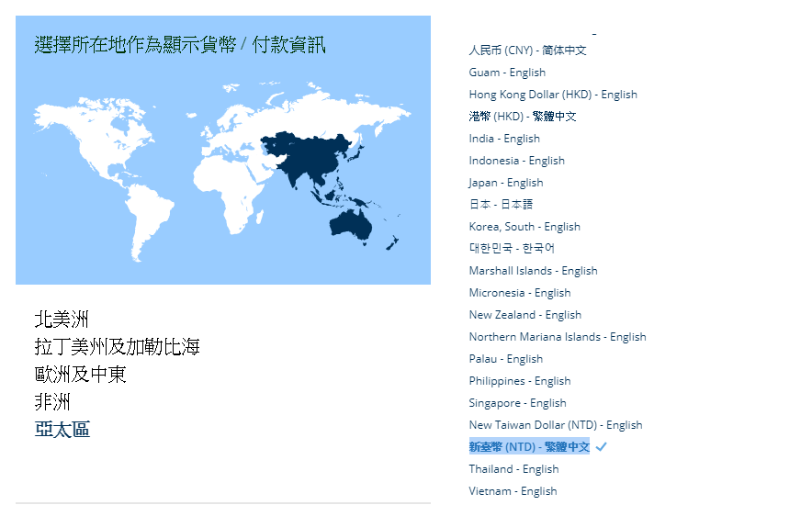The image size is (812, 505).
Task: Choose 非洲 region
Action: click(52, 401)
